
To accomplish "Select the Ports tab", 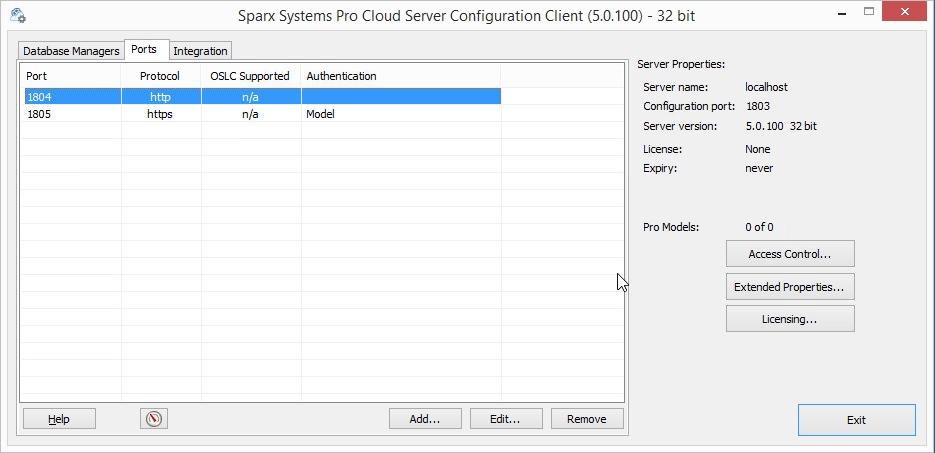I will tap(144, 50).
